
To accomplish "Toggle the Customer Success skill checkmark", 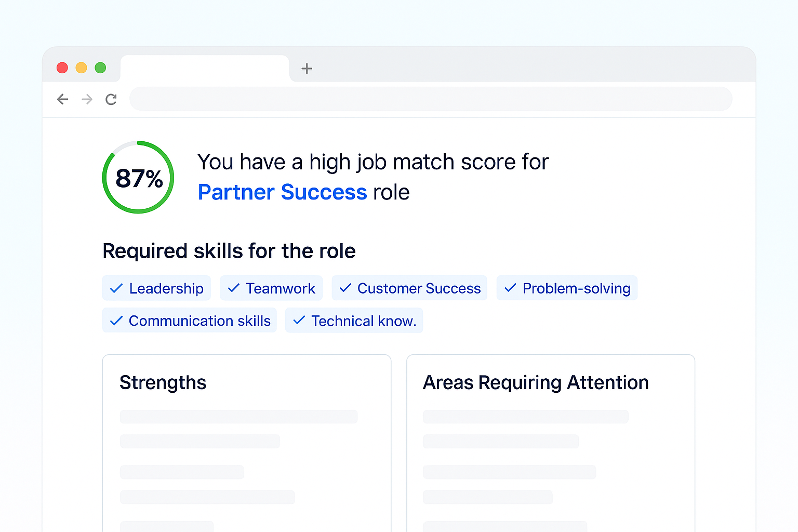I will click(x=344, y=288).
